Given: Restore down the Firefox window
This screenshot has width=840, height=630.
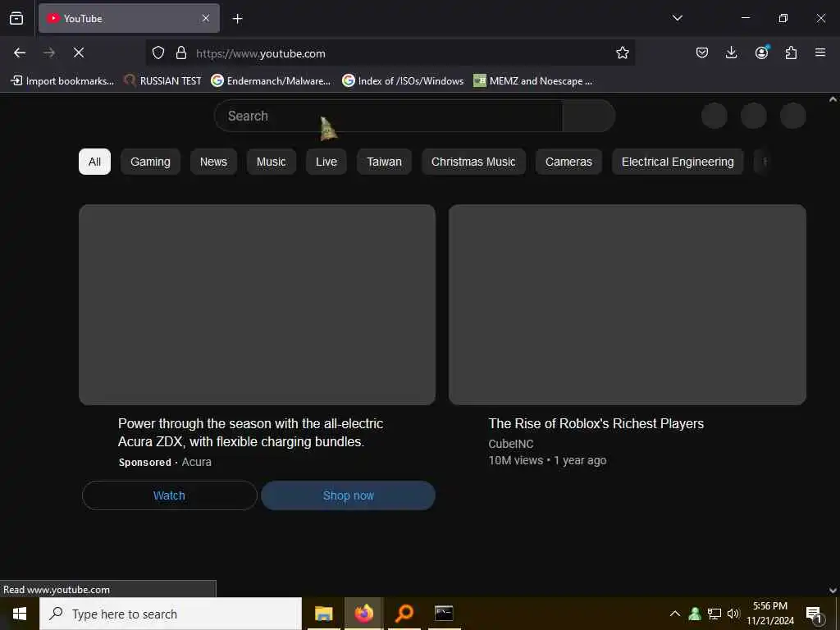Looking at the screenshot, I should pos(783,18).
